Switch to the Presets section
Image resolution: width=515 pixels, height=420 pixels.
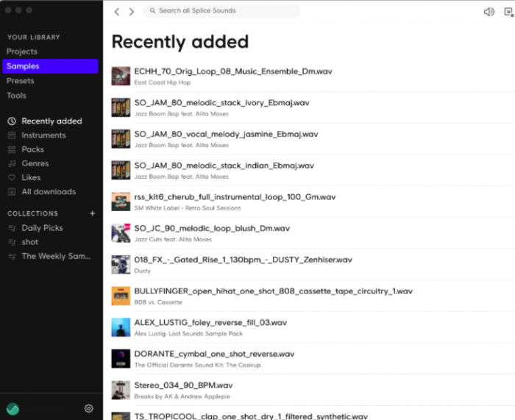tap(21, 81)
